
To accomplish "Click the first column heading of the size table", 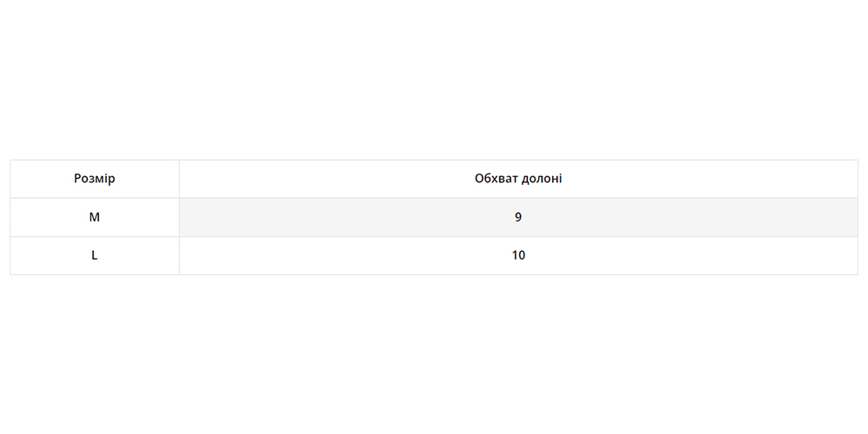I will 95,179.
